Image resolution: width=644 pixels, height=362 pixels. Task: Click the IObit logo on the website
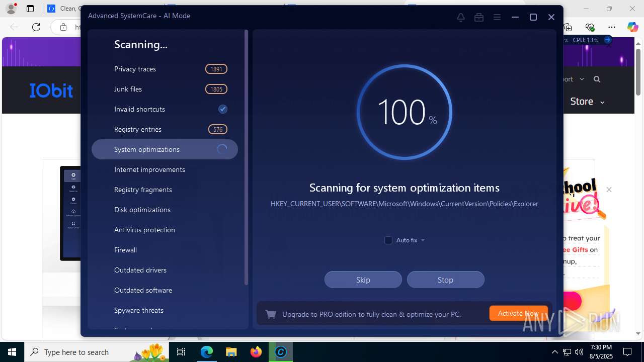click(51, 90)
